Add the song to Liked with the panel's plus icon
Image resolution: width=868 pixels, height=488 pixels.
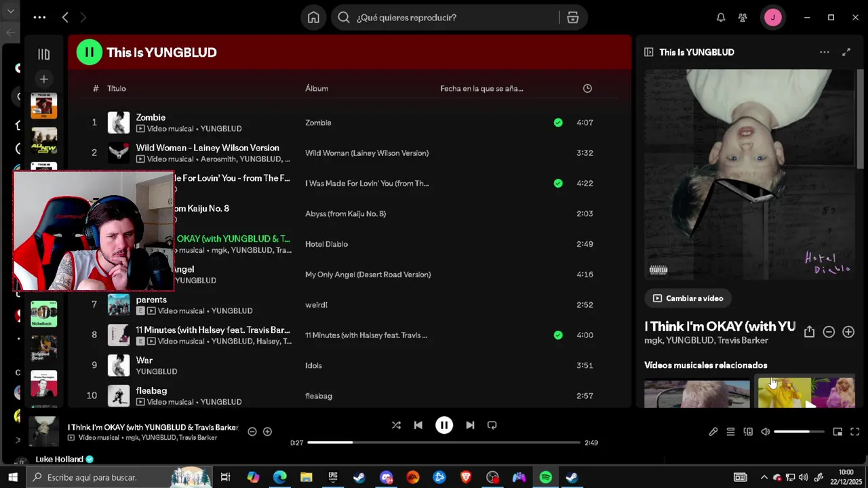tap(848, 331)
